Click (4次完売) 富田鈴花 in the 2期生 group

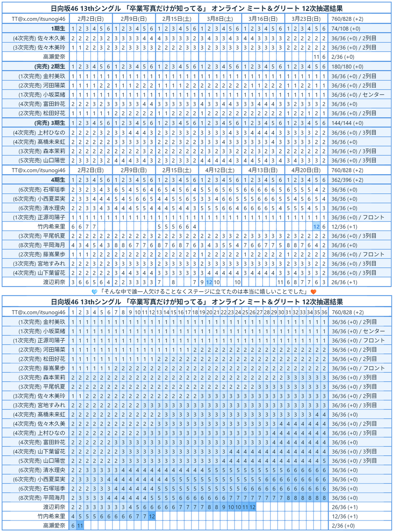(x=42, y=104)
